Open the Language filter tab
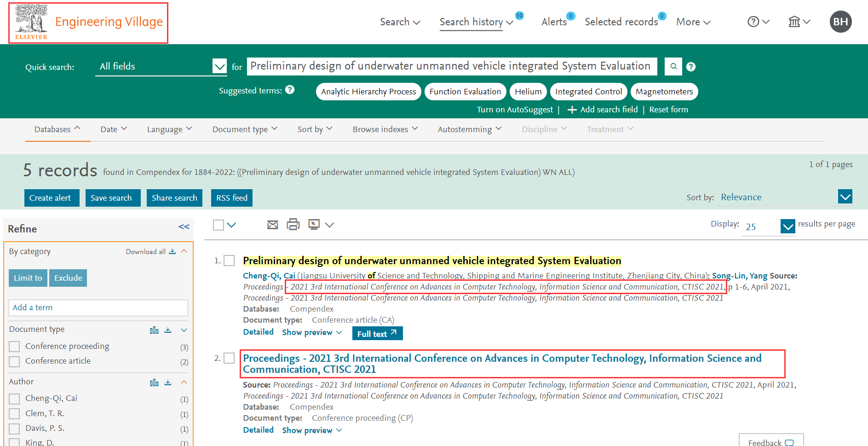The height and width of the screenshot is (446, 868). pyautogui.click(x=169, y=129)
